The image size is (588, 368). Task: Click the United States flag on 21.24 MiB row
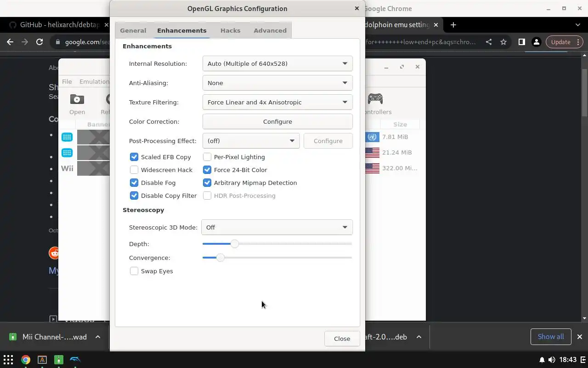(373, 152)
